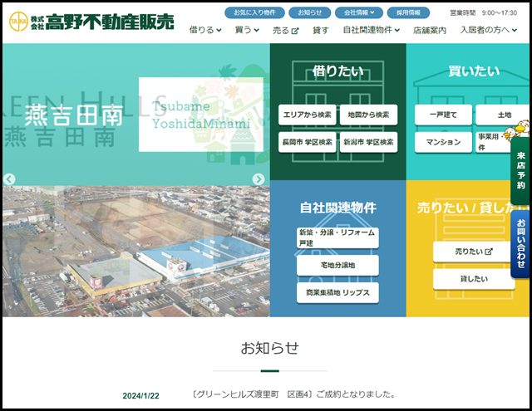This screenshot has height=411, width=532.
Task: Click エリアから検索 button
Action: pyautogui.click(x=307, y=115)
